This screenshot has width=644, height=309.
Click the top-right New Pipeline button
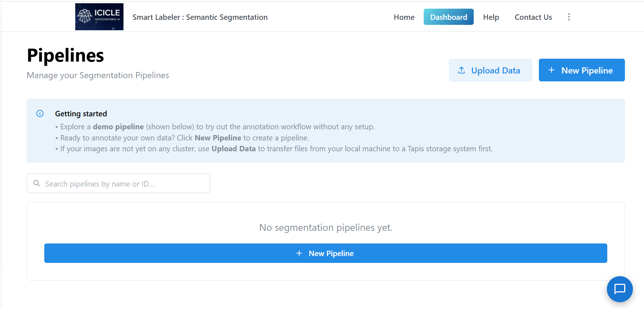(582, 70)
